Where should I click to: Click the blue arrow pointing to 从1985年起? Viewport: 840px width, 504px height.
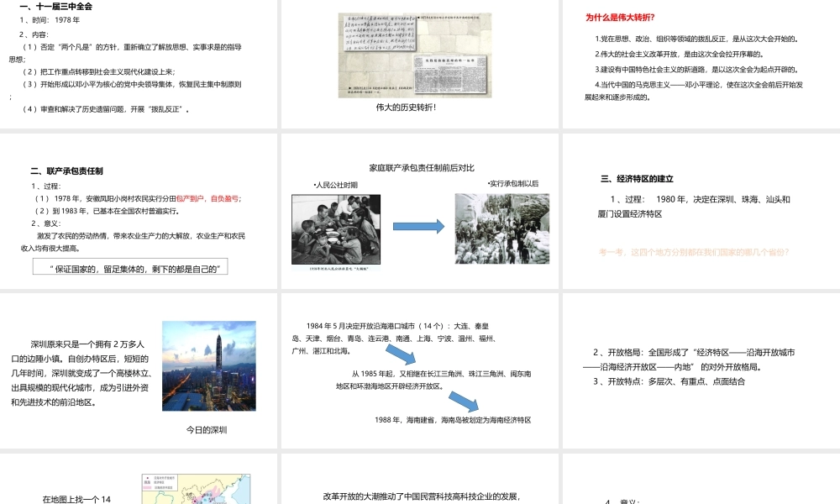401,354
